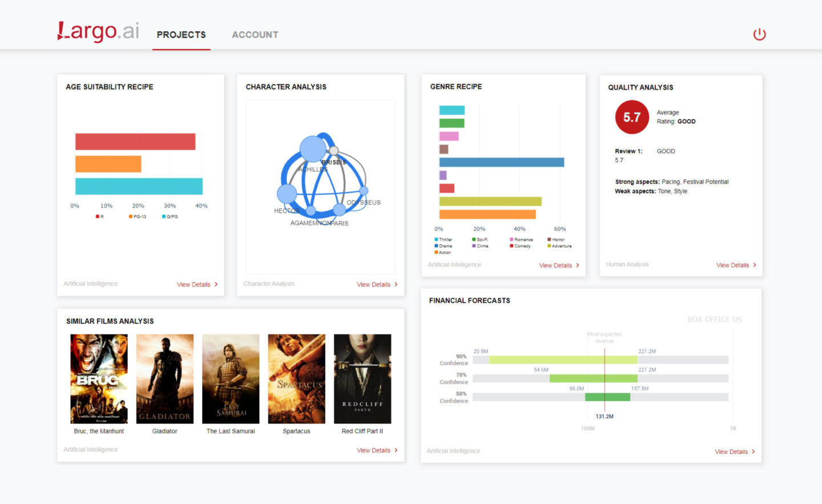Select the Spartacus poster thumbnail
Viewport: 822px width, 504px height.
click(296, 378)
